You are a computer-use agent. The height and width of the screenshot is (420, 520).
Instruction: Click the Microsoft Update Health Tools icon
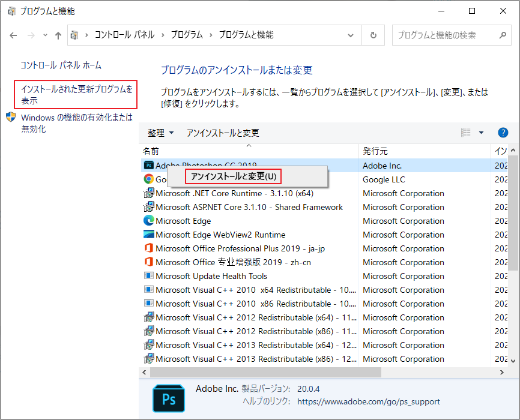point(148,276)
